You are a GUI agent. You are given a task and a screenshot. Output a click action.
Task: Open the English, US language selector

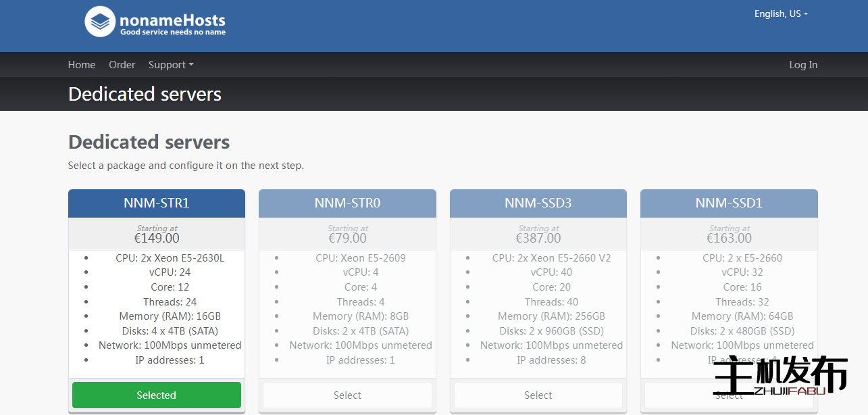click(780, 14)
